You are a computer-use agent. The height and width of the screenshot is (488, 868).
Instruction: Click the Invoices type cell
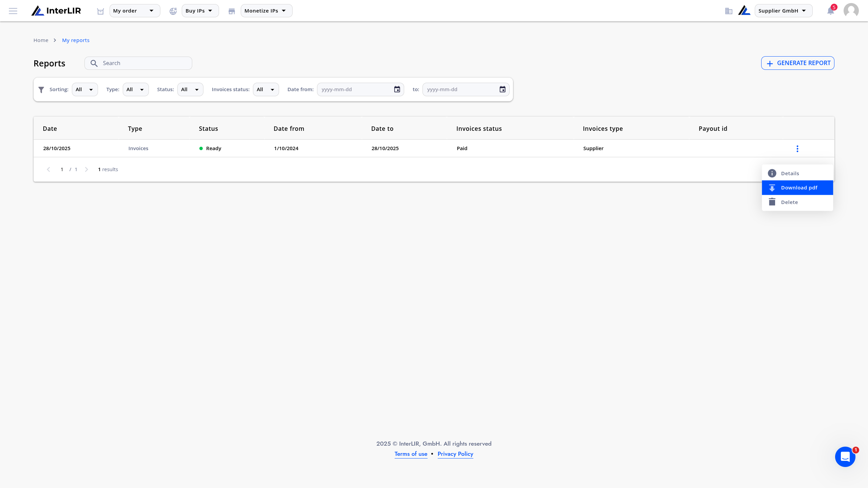(x=138, y=148)
